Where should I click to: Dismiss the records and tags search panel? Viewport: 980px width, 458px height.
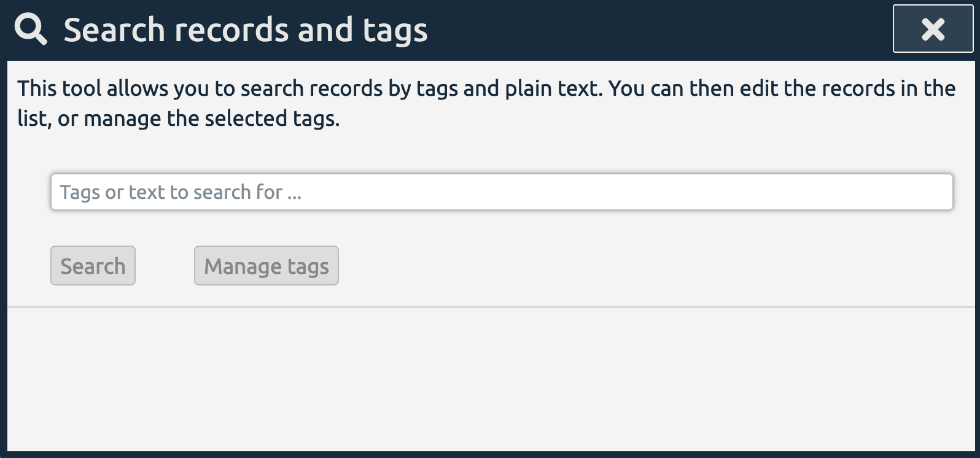click(x=933, y=29)
